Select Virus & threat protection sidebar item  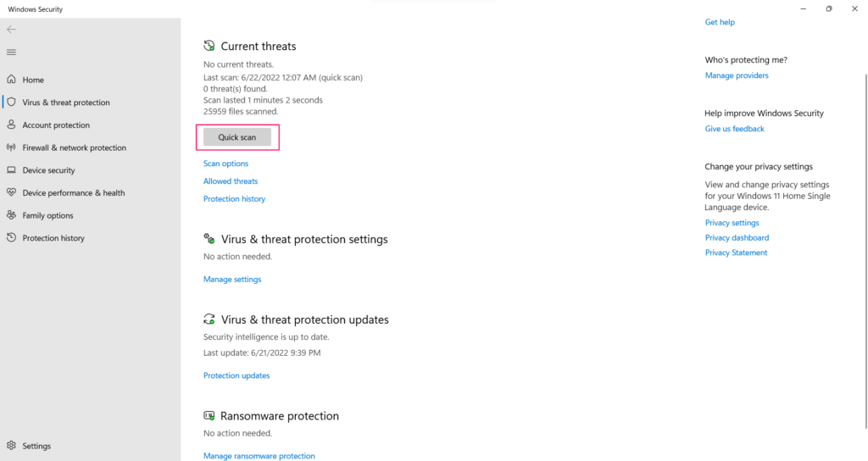(x=66, y=103)
